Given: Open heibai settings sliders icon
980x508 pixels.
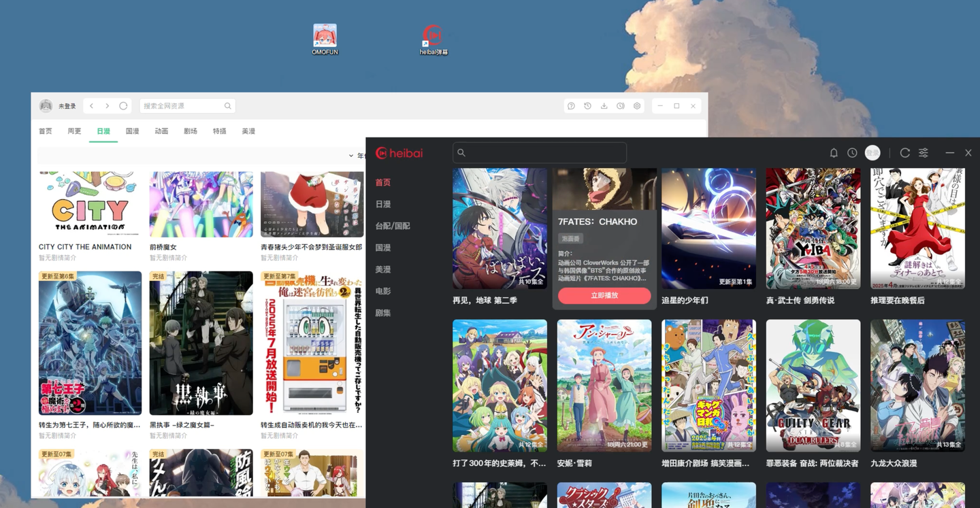Looking at the screenshot, I should pos(924,153).
